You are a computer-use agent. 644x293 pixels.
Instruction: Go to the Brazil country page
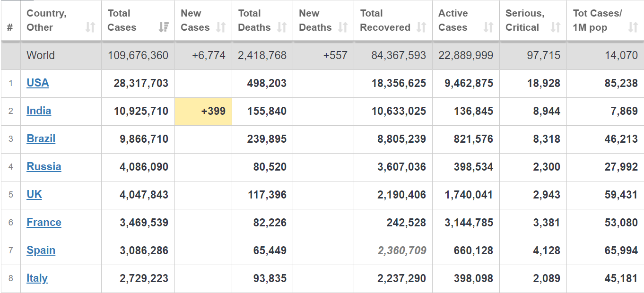pos(41,139)
